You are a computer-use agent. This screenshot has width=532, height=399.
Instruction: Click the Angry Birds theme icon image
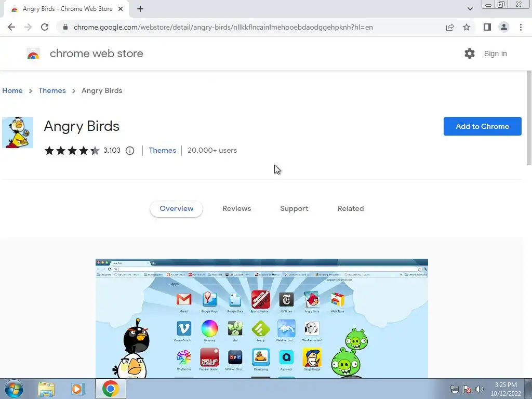point(18,132)
